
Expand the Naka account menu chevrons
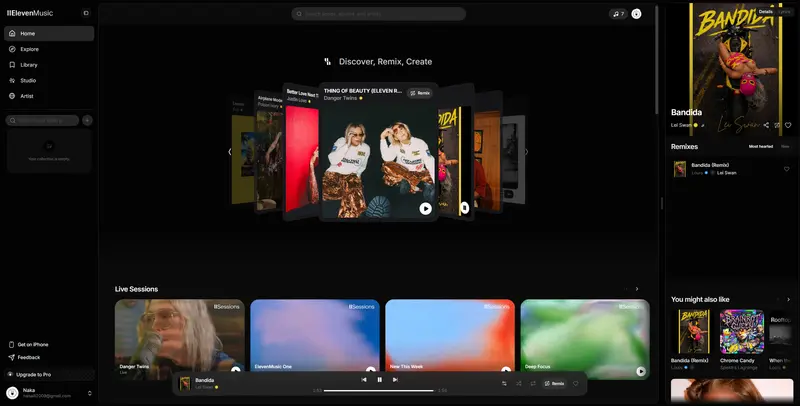click(x=90, y=393)
